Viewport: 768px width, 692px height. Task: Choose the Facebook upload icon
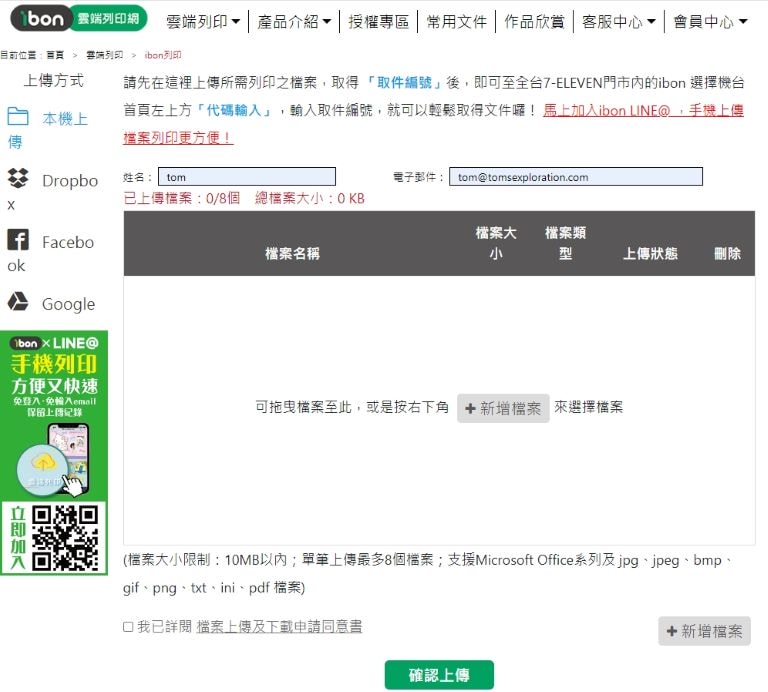coord(18,240)
